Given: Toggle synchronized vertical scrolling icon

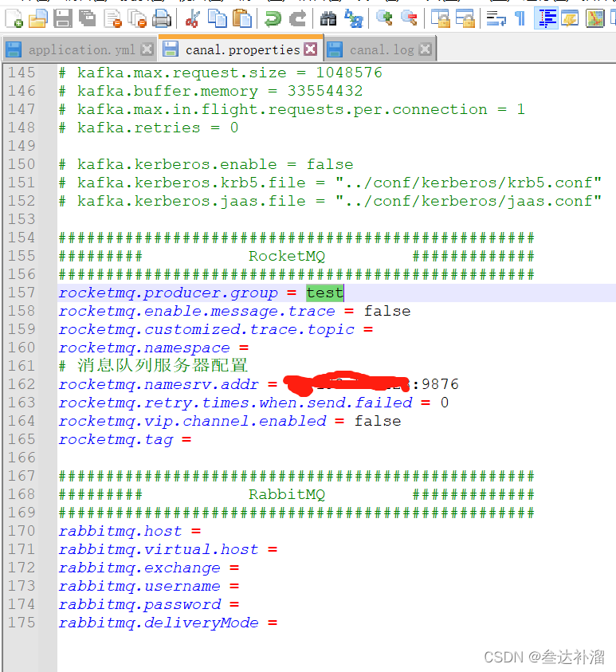Looking at the screenshot, I should click(441, 19).
